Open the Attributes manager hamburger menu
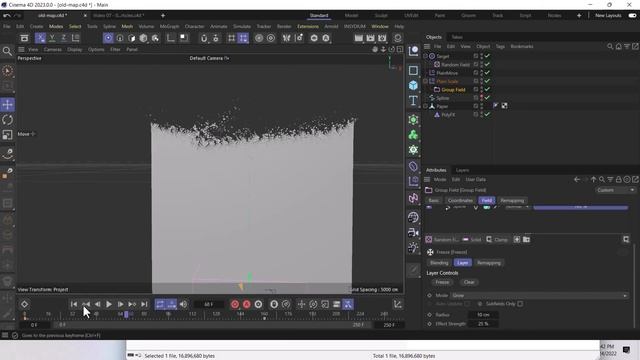The height and width of the screenshot is (360, 640). pyautogui.click(x=427, y=180)
